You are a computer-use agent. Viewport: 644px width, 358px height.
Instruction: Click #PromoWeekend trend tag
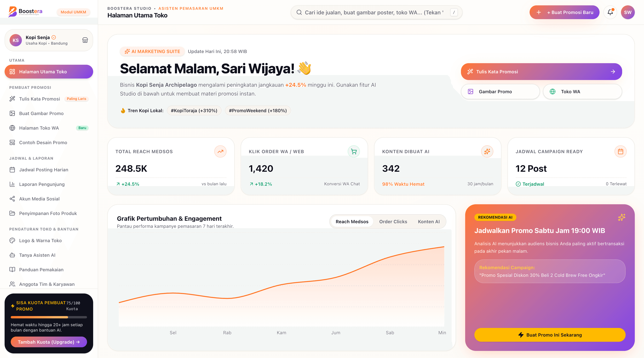pos(258,111)
